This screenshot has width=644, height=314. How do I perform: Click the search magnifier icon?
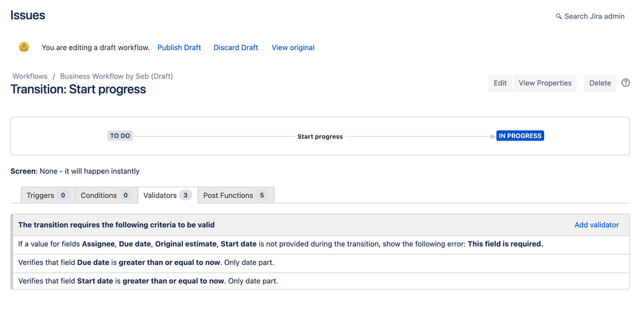558,16
